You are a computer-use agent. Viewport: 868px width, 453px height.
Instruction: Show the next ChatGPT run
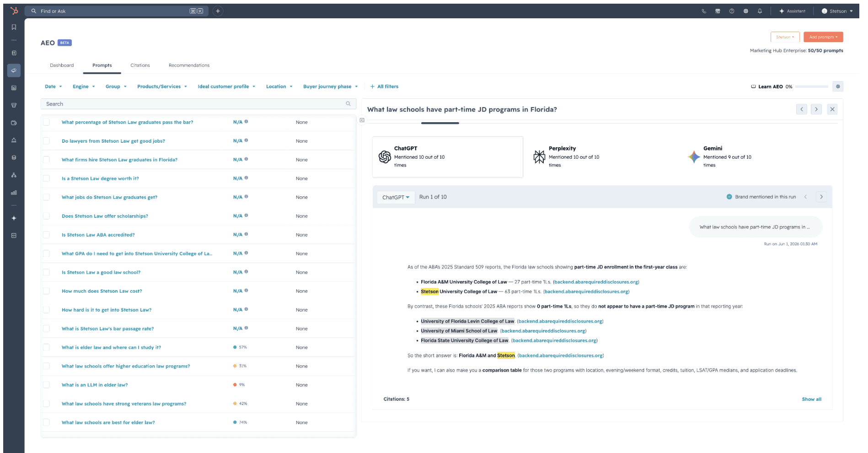821,197
